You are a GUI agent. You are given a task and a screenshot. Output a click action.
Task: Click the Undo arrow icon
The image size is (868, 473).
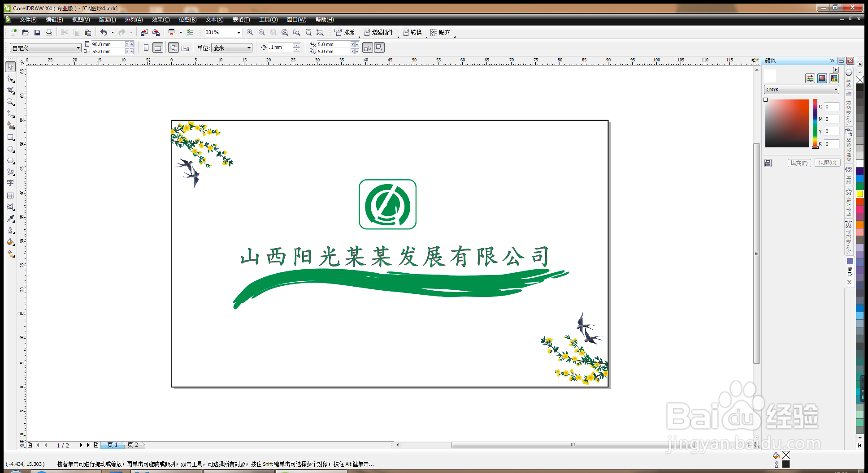[104, 32]
